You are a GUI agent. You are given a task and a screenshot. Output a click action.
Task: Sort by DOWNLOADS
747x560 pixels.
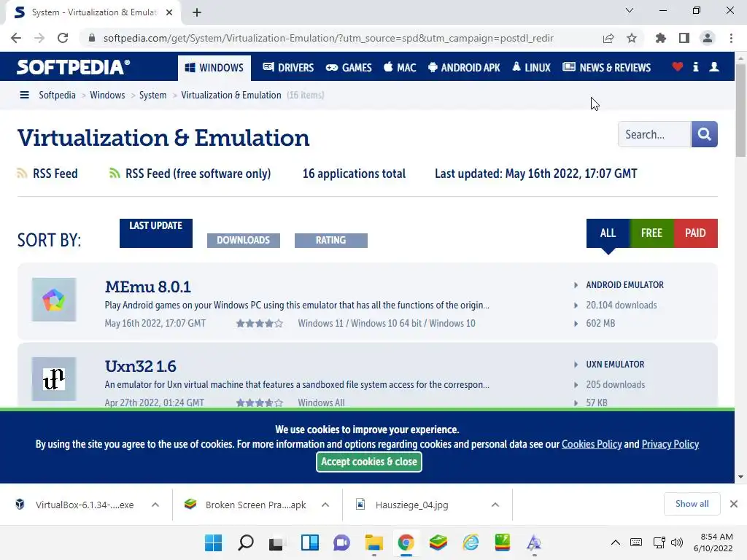244,241
